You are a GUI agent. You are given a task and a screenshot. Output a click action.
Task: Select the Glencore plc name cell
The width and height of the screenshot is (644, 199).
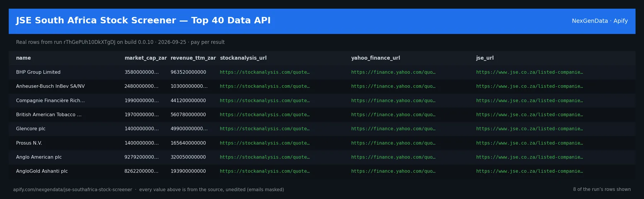31,129
